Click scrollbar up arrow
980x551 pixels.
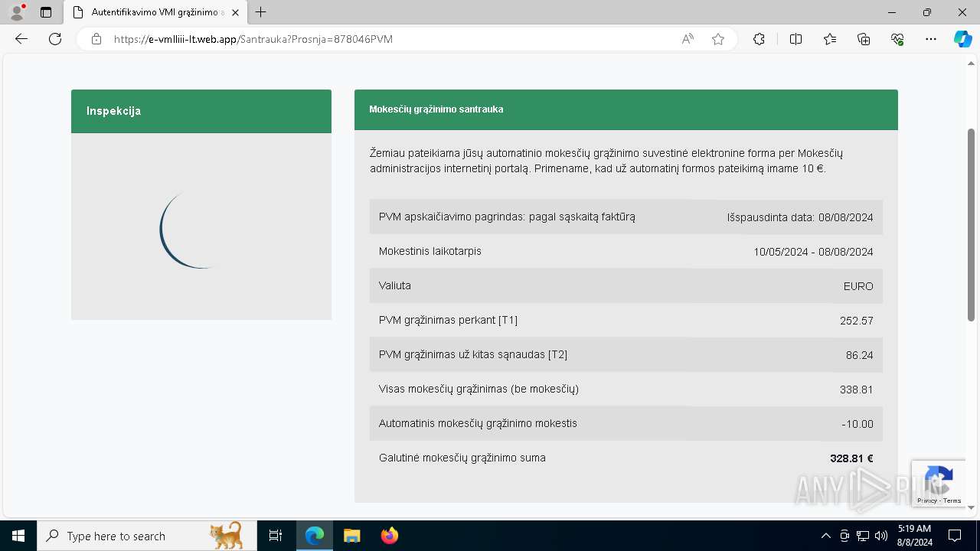[972, 63]
